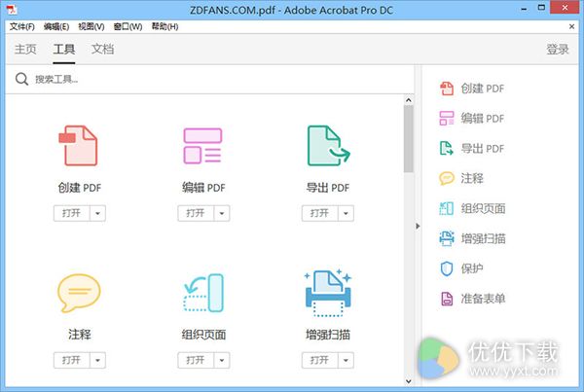Click 打开 button under 创建 PDF
The height and width of the screenshot is (392, 584).
(71, 213)
